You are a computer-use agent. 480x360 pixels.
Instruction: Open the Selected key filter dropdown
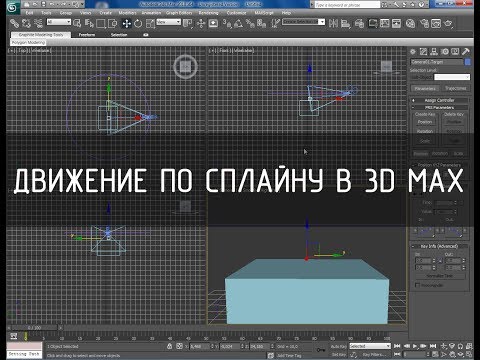[370, 346]
